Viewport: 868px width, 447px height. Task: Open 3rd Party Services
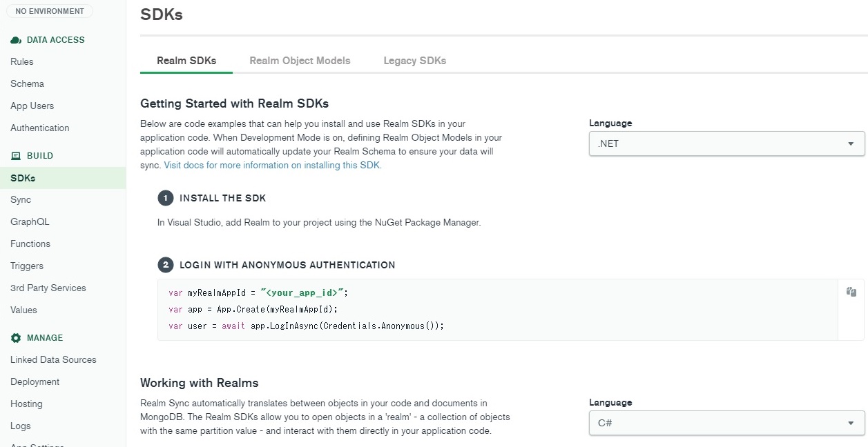48,288
